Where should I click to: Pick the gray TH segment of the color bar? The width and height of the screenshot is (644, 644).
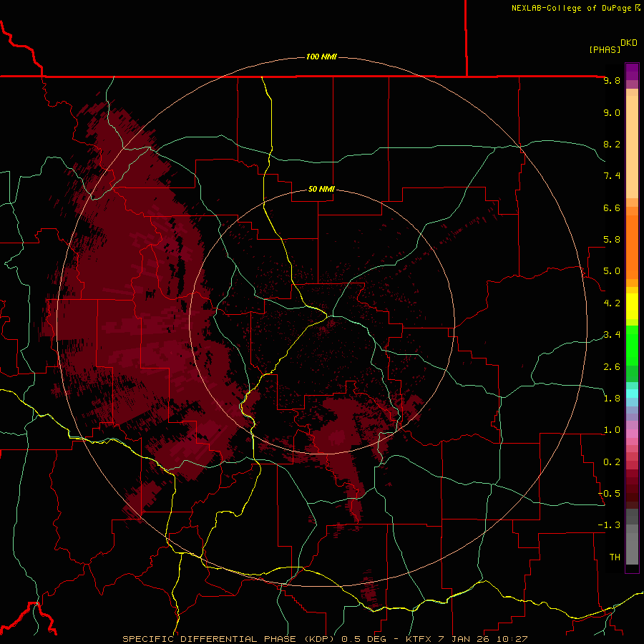coord(632,549)
